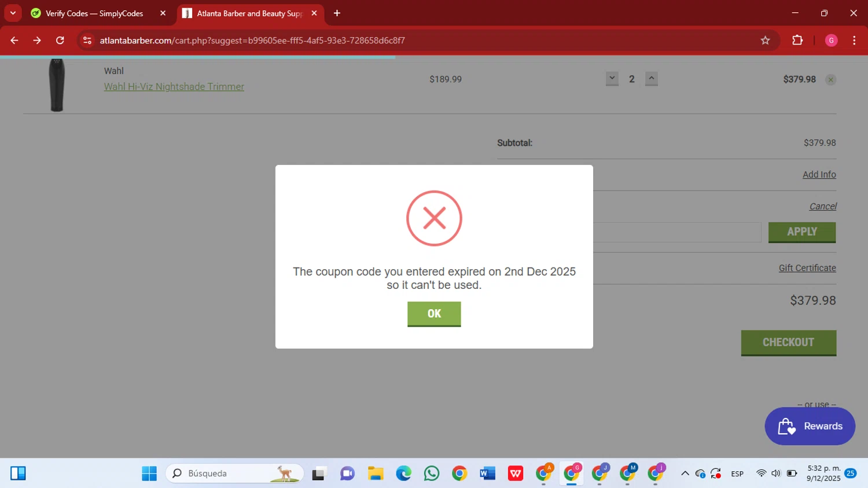Open File Explorer from the taskbar
The image size is (868, 488).
(x=376, y=474)
